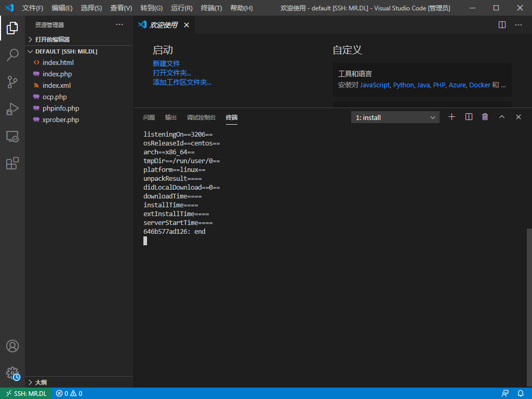Screen dimensions: 532x399
Task: Open errors and warnings status item
Action: 69,393
